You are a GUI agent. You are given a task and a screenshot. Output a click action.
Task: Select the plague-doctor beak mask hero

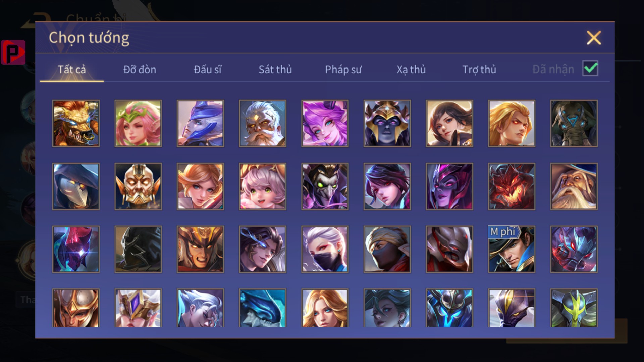[76, 186]
